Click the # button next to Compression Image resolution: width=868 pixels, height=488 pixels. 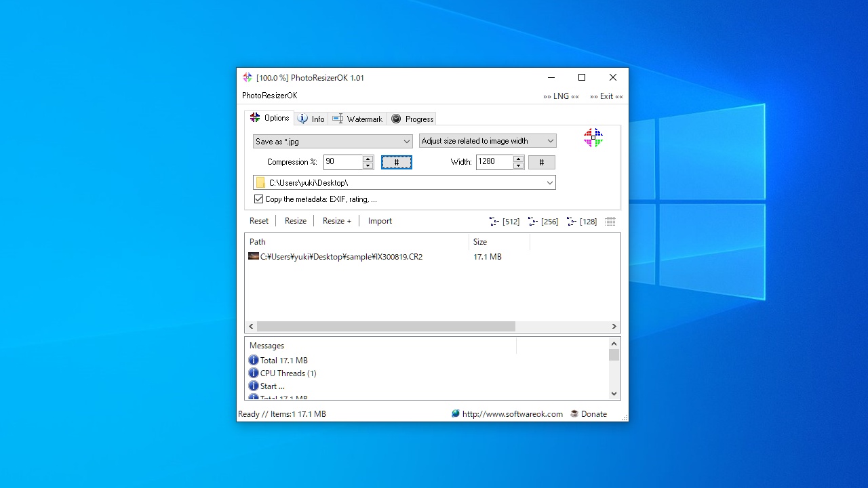tap(397, 162)
